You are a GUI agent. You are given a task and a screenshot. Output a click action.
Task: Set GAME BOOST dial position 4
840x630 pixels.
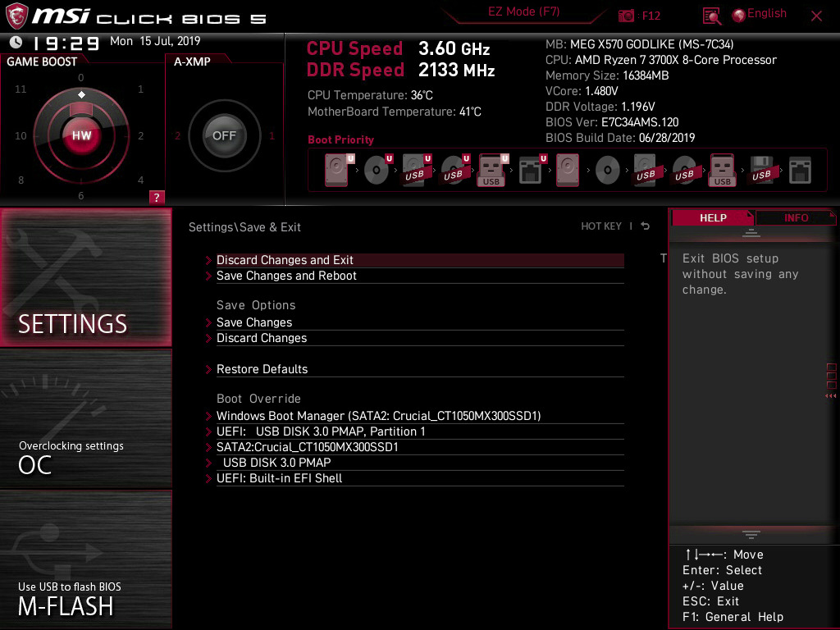click(140, 180)
